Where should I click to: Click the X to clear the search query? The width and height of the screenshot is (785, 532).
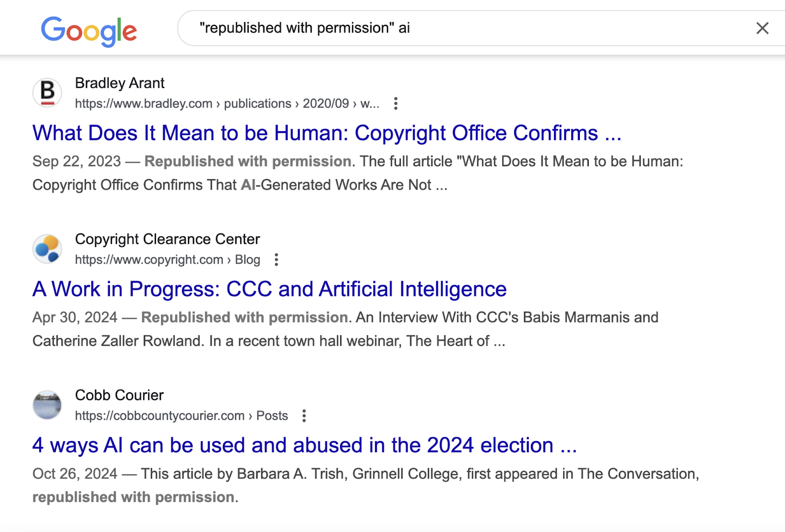point(762,28)
